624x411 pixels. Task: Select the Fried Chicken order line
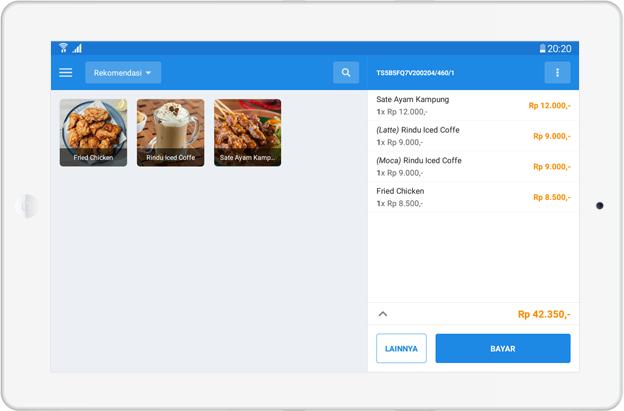coord(473,197)
